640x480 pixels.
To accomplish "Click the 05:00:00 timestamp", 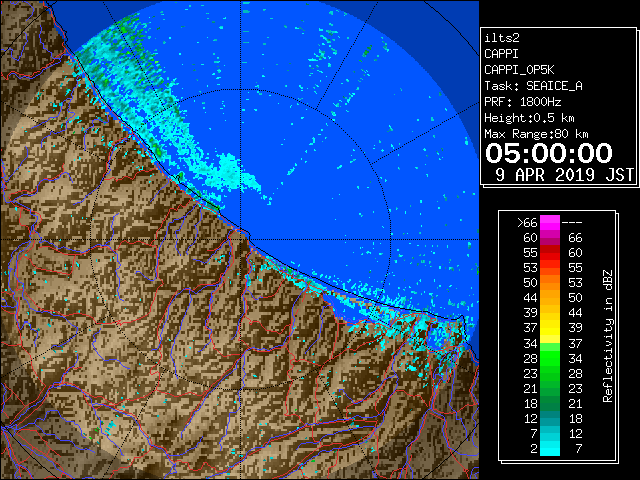I will tap(549, 153).
